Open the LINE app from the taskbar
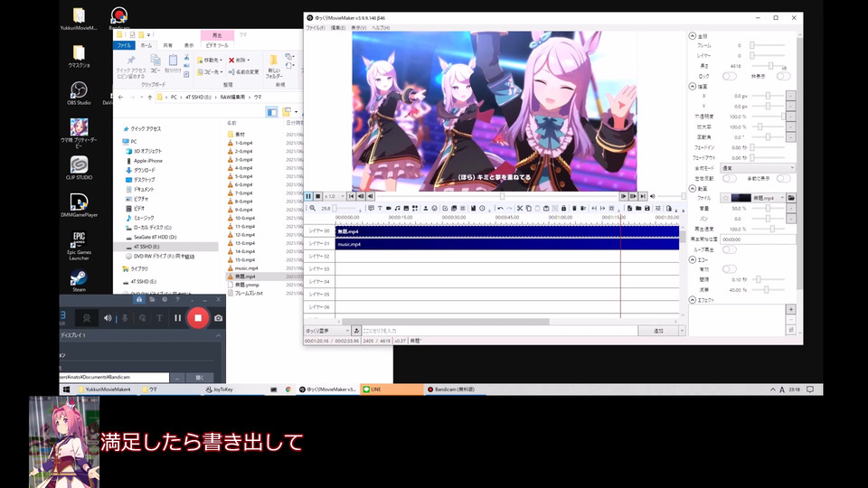This screenshot has height=488, width=868. [x=392, y=389]
